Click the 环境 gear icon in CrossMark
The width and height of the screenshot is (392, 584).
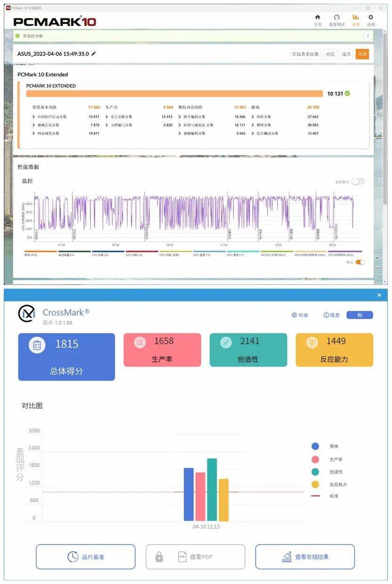(294, 315)
